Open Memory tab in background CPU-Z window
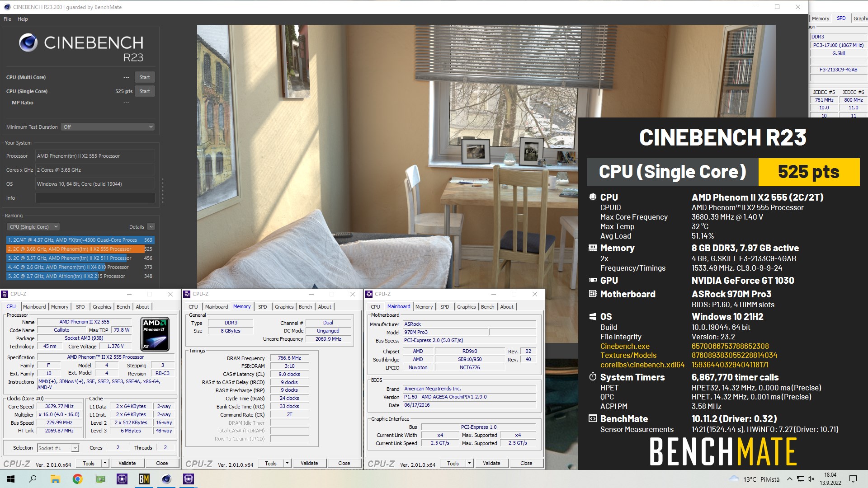The height and width of the screenshot is (488, 868). 820,19
